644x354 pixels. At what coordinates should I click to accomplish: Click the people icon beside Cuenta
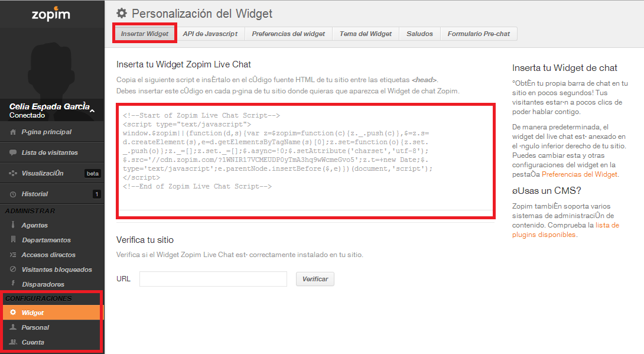click(x=13, y=342)
